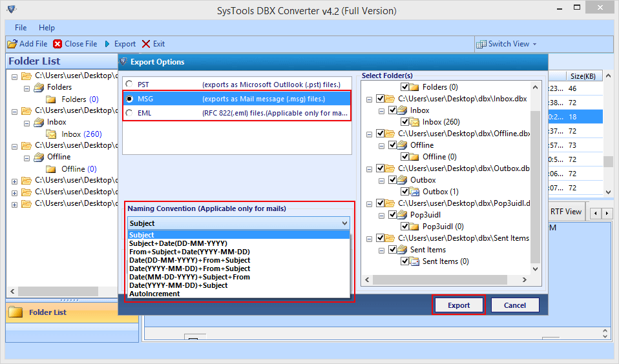The width and height of the screenshot is (619, 364).
Task: Uncheck the Sent Items (0) checkbox
Action: pos(404,261)
